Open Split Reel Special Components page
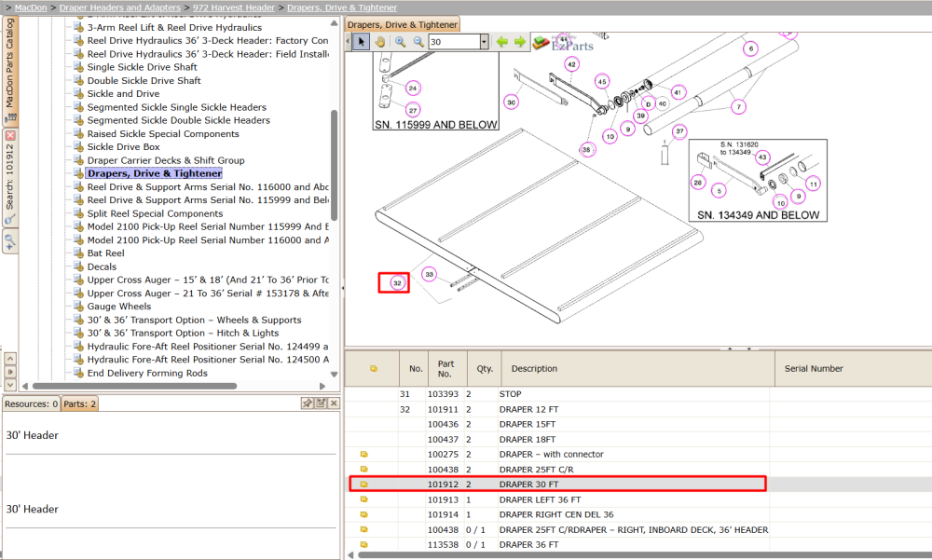The width and height of the screenshot is (932, 560). pos(155,213)
